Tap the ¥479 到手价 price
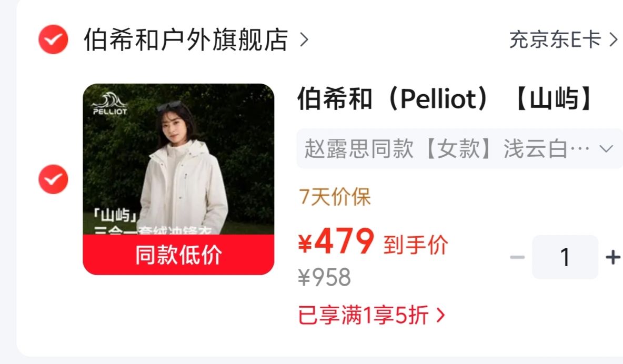Screen dimensions: 623x364 tap(373, 241)
